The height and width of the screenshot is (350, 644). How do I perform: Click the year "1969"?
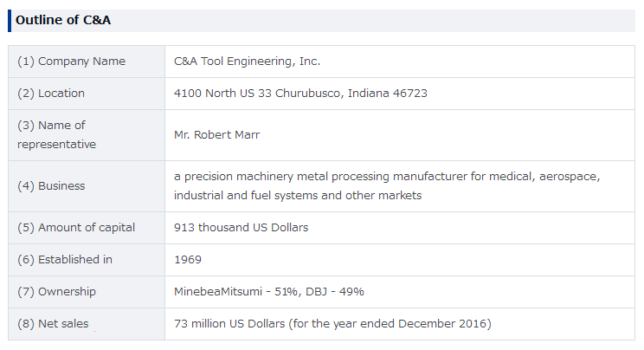(x=188, y=260)
